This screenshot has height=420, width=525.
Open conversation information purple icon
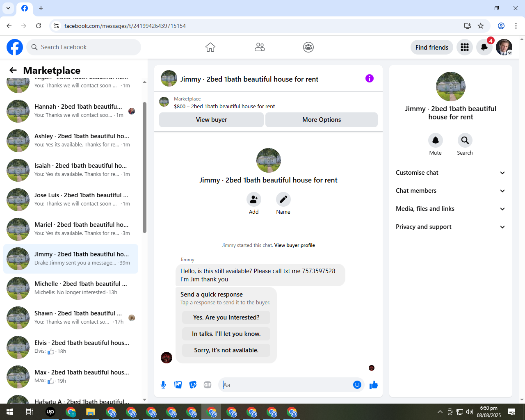click(370, 78)
